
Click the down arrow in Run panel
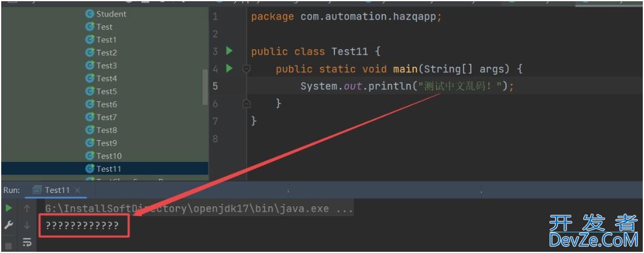[27, 226]
